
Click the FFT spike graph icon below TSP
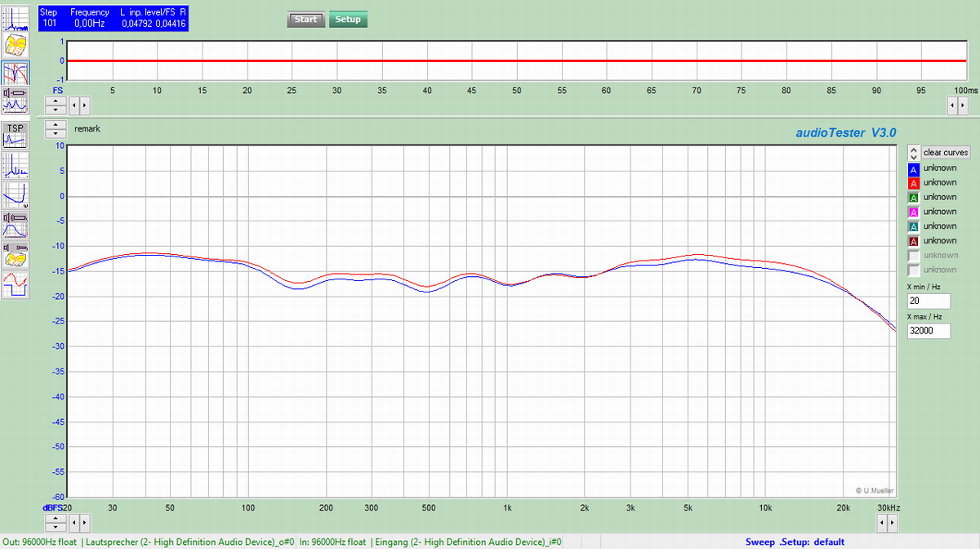coord(16,165)
